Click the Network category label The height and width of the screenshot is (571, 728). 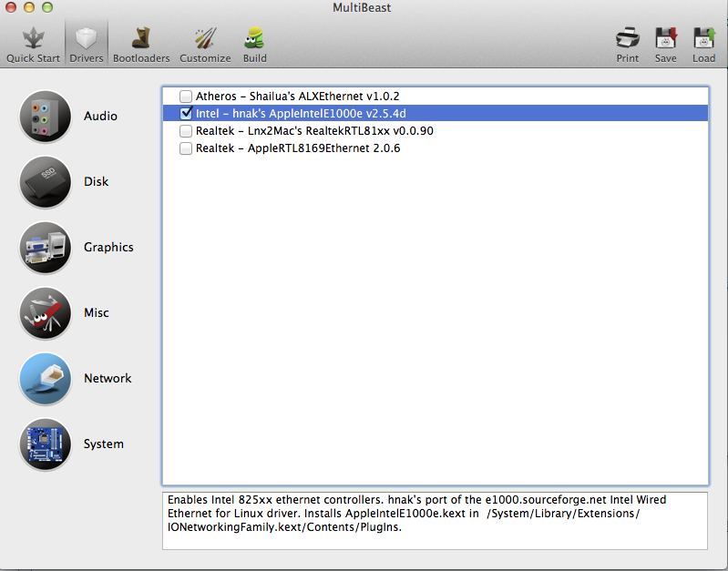tap(108, 378)
